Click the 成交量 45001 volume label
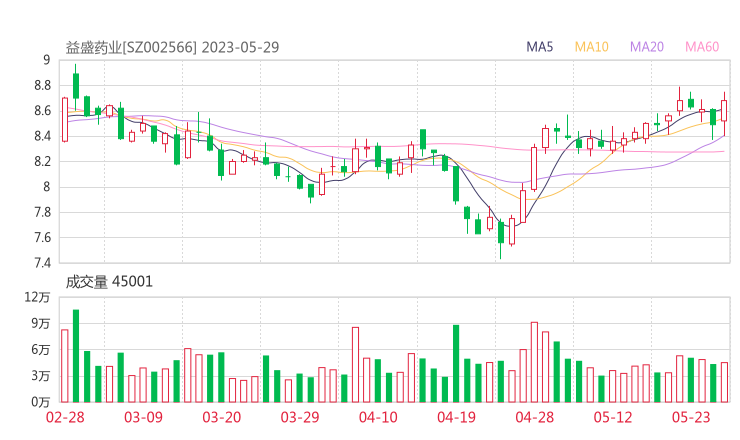Viewport: 740px width, 440px height. pos(109,282)
